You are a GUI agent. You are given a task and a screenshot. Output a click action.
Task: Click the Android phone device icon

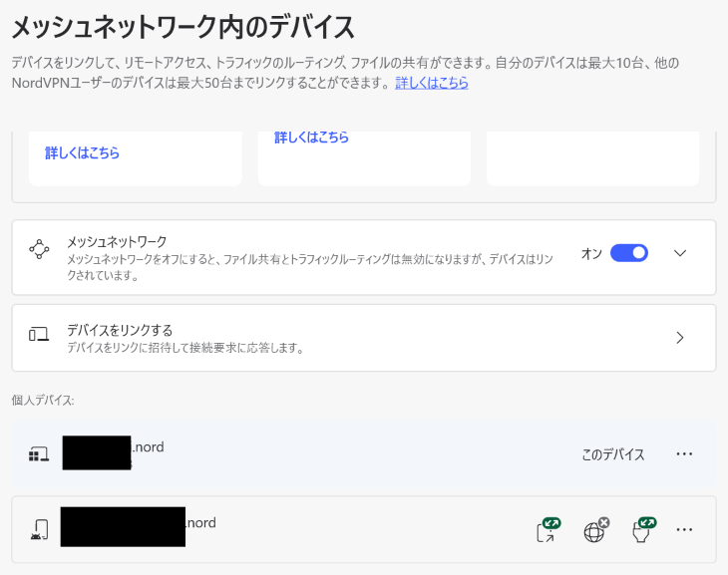(40, 529)
